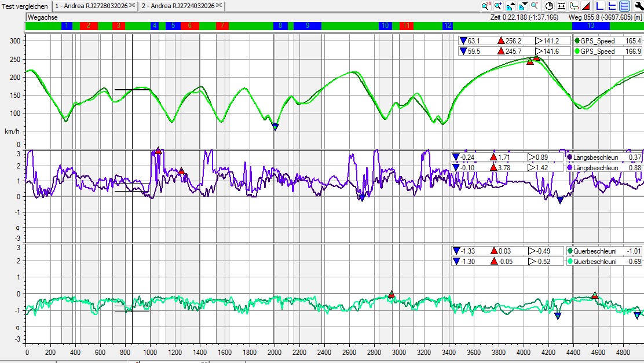Open the 1 - Andrea RJ2728032026 tab

(91, 6)
